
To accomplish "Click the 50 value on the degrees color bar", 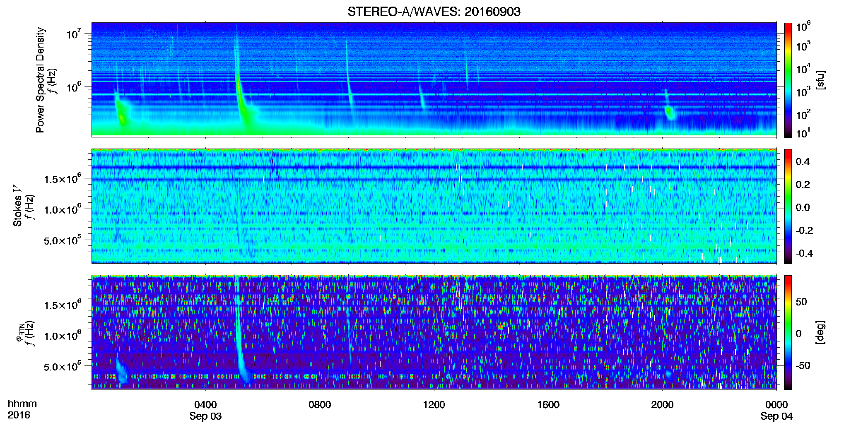I will point(801,302).
